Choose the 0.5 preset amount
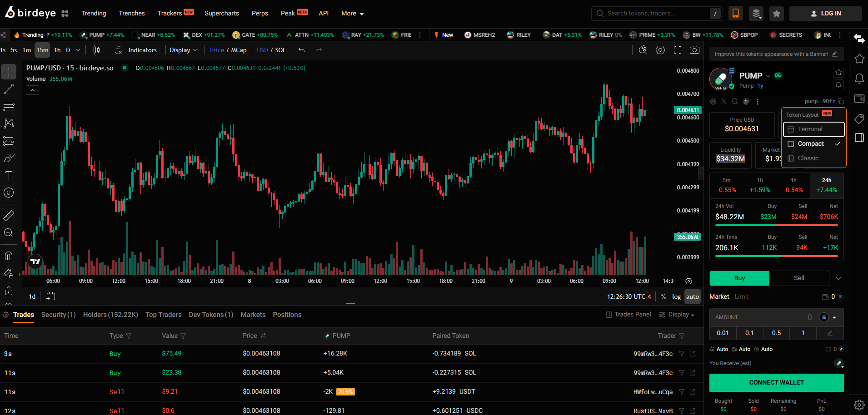Screen dimensions: 868x415 pyautogui.click(x=776, y=333)
